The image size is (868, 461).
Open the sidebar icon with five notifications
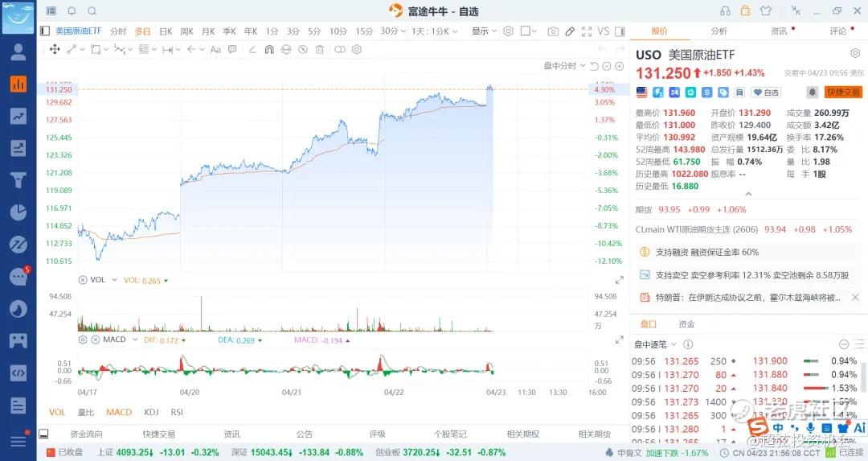tap(19, 275)
